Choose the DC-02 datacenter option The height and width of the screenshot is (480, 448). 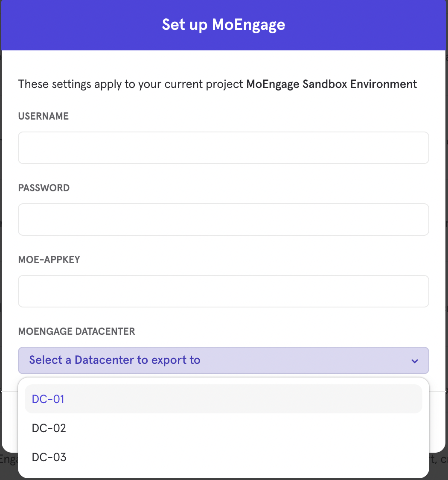223,428
